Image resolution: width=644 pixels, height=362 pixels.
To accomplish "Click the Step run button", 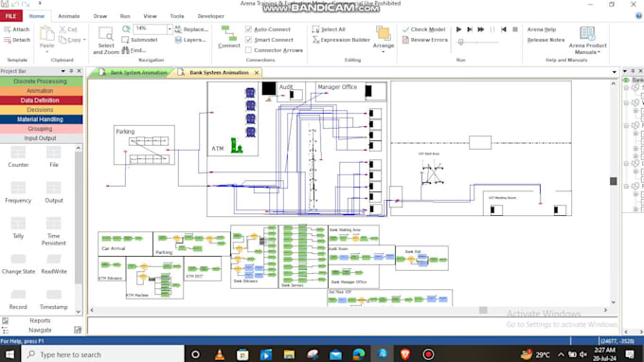I will point(470,29).
